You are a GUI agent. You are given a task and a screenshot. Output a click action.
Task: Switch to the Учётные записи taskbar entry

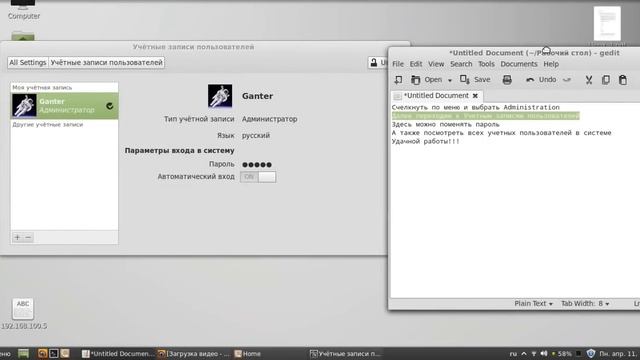coord(345,354)
